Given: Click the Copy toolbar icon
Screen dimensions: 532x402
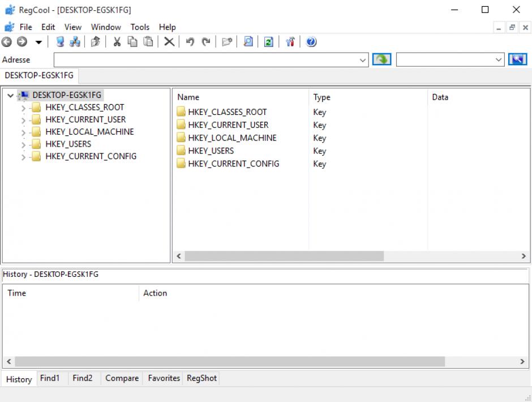Looking at the screenshot, I should [x=132, y=42].
